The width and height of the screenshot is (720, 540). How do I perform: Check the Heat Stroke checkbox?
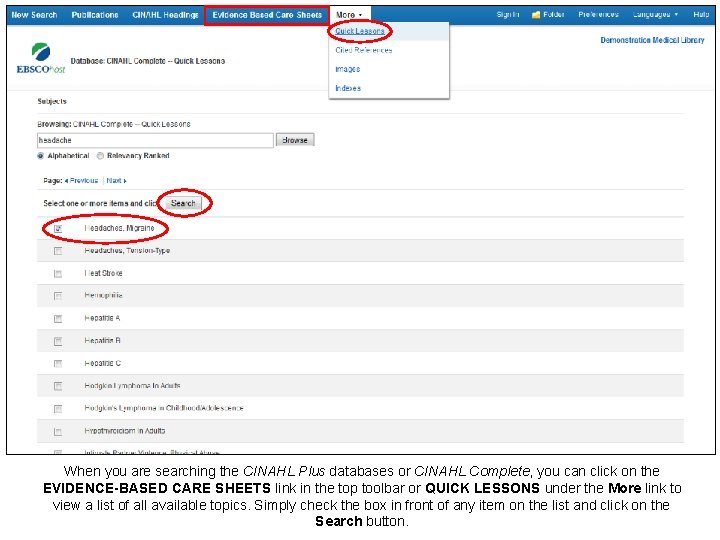pos(58,274)
